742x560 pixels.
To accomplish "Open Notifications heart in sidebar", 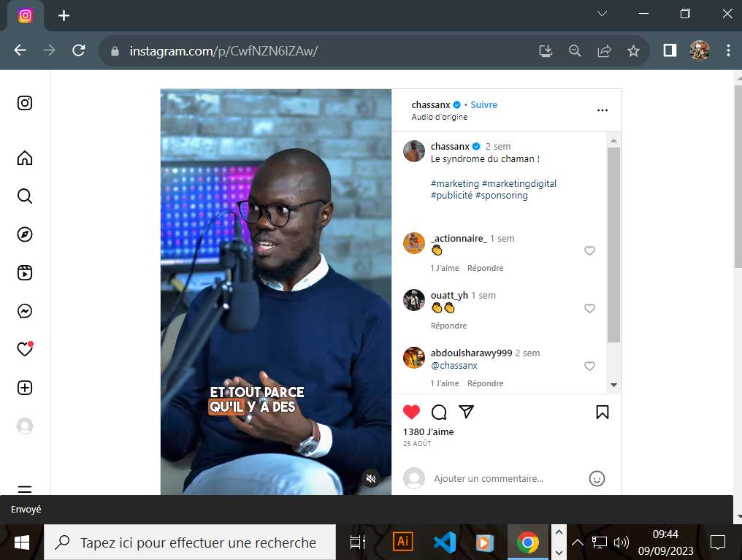I will (x=25, y=350).
